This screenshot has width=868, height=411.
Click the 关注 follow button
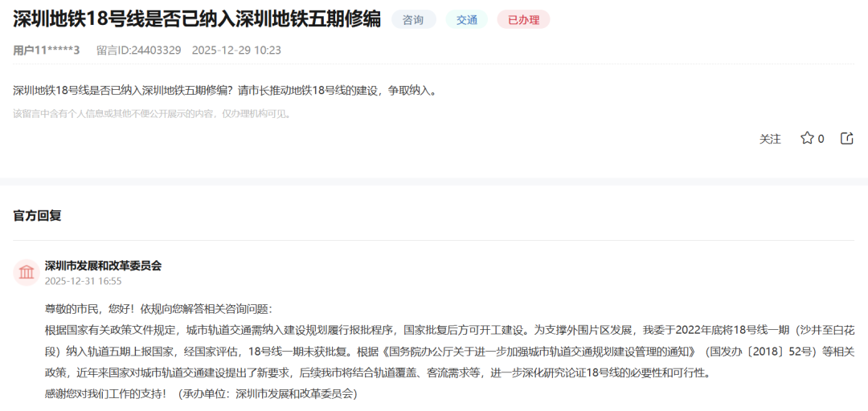coord(770,139)
